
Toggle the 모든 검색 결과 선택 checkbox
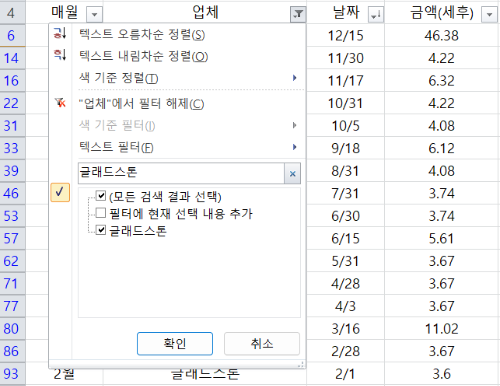101,196
